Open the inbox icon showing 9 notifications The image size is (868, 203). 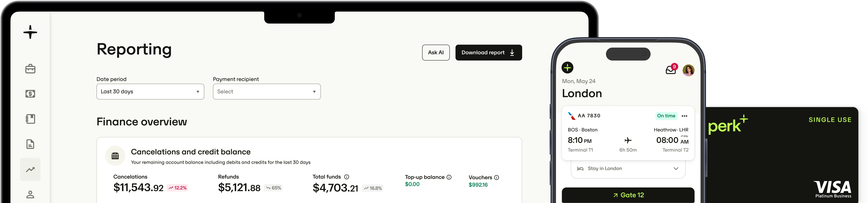click(670, 70)
